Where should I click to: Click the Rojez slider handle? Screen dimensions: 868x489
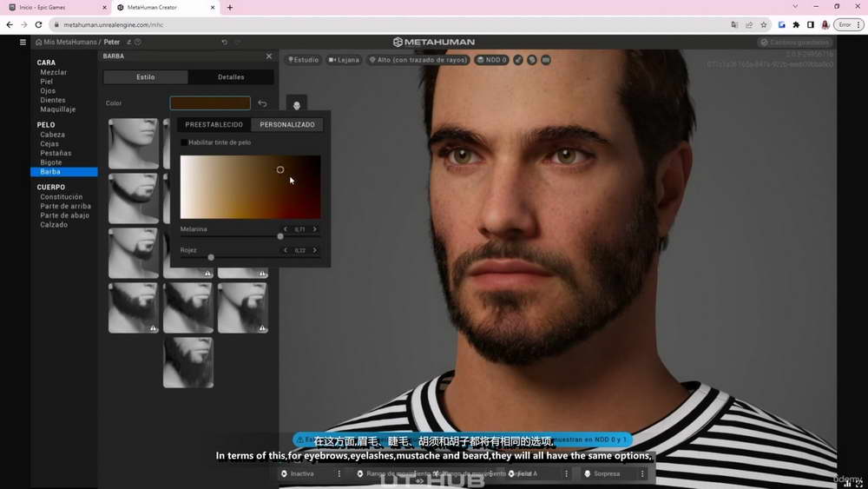pyautogui.click(x=211, y=257)
